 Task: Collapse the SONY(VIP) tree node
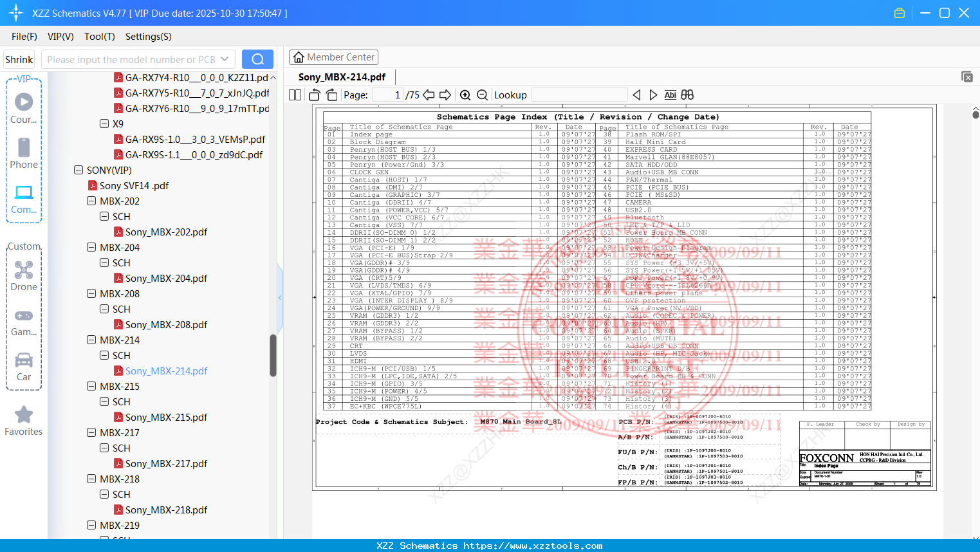(79, 170)
